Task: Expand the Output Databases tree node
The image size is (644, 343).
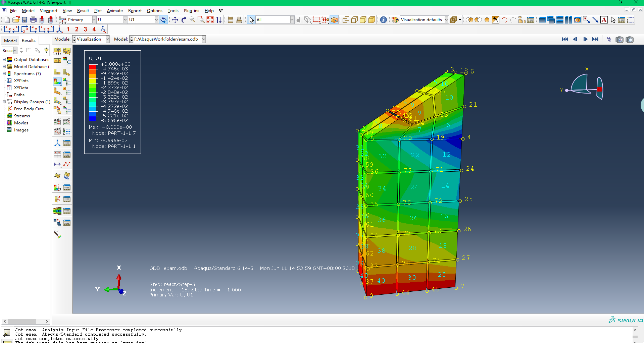Action: [x=4, y=60]
